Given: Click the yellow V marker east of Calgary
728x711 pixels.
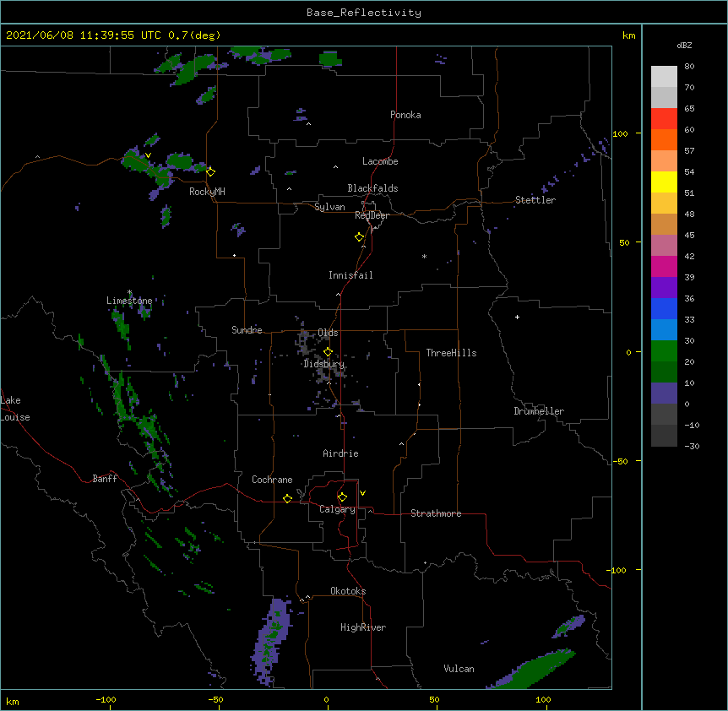Looking at the screenshot, I should [x=362, y=493].
